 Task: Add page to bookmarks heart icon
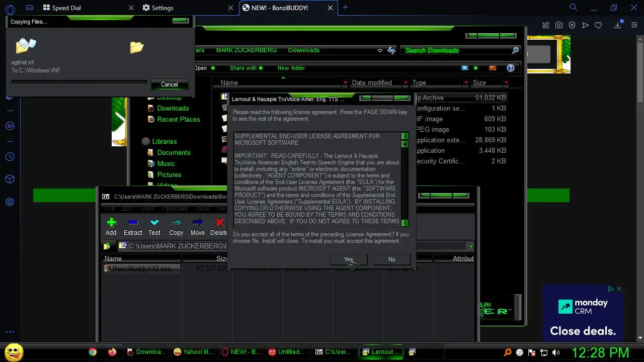coord(598,25)
